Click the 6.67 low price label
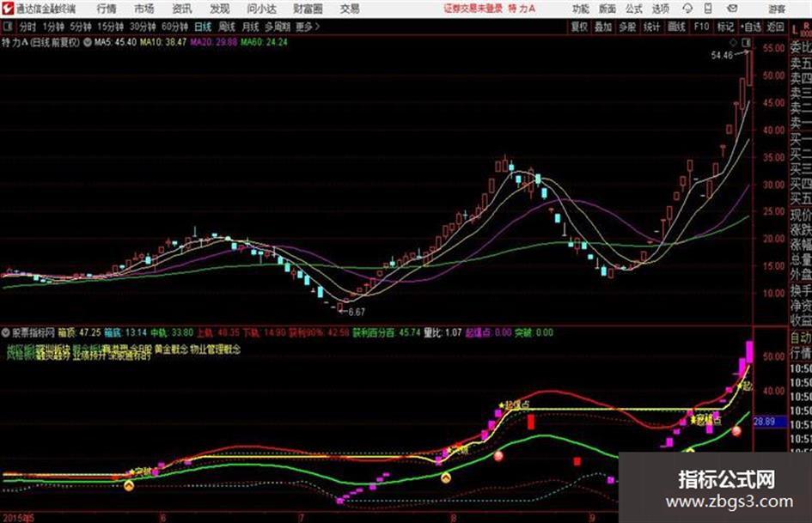Screen dimensions: 812x523 coord(357,312)
